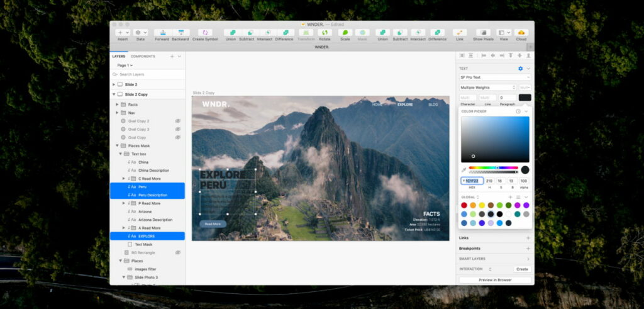
Task: Click the Forward arrange icon
Action: pyautogui.click(x=162, y=32)
